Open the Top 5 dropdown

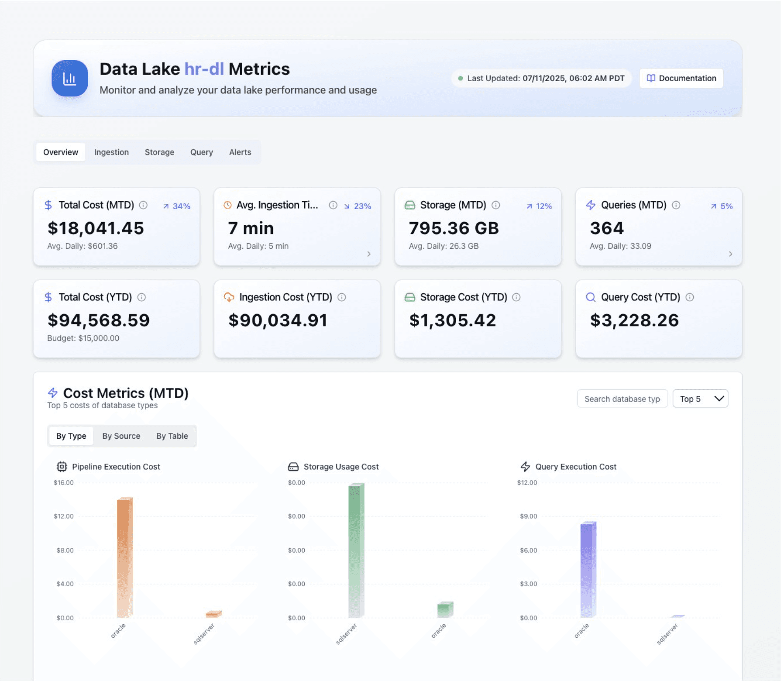coord(700,399)
